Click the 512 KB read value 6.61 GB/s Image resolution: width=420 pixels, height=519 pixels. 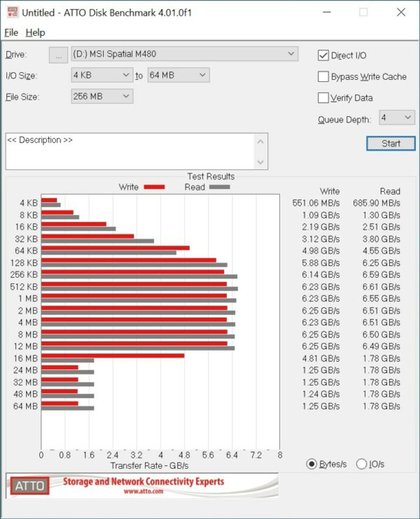tap(381, 287)
